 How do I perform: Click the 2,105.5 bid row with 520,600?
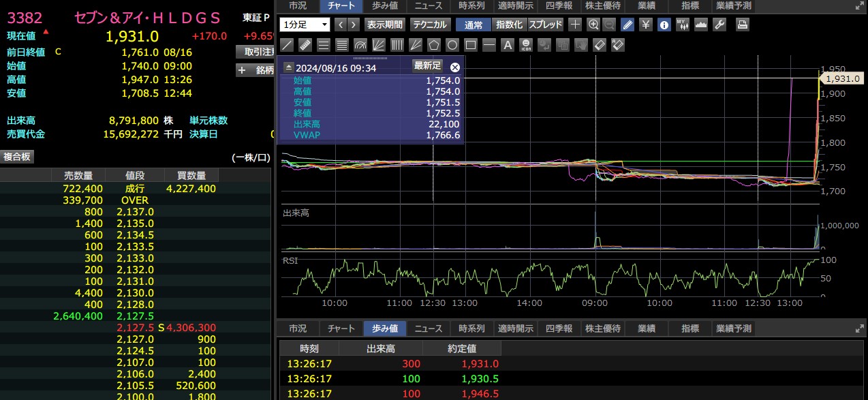pyautogui.click(x=136, y=385)
